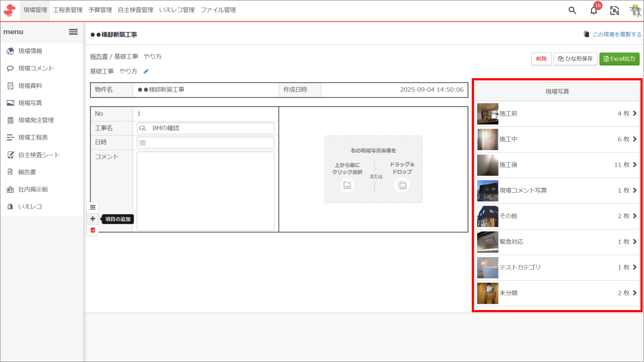Click the plus icon to add item

pos(93,219)
